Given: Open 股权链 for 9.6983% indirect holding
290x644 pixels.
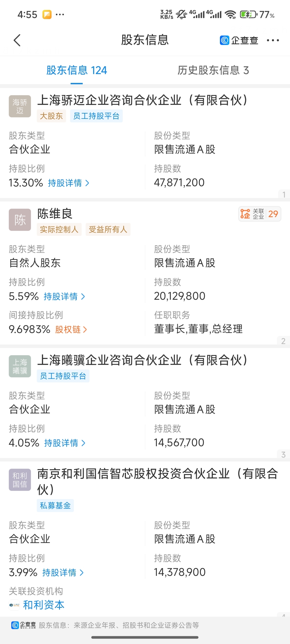Looking at the screenshot, I should [x=71, y=330].
